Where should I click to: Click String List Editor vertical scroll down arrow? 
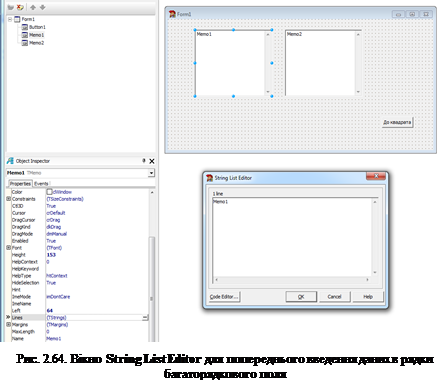click(375, 273)
